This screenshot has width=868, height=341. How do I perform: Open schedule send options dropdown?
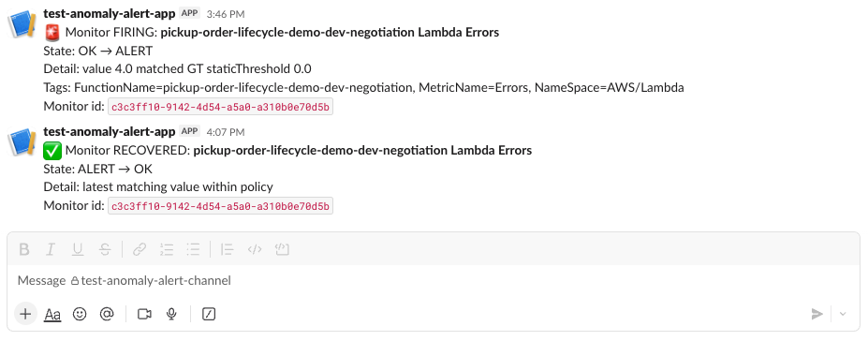click(843, 314)
